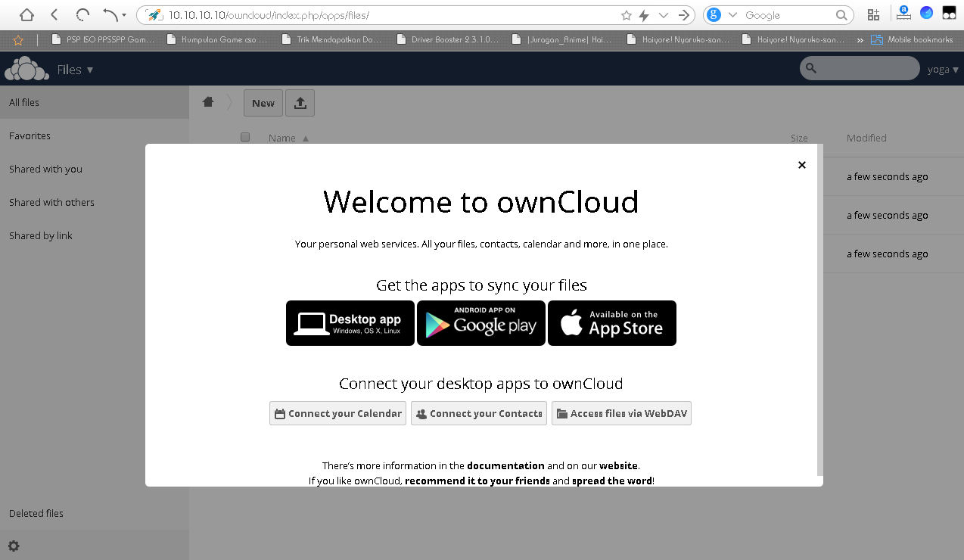Toggle the select all files checkbox
The image size is (964, 560).
coord(245,137)
